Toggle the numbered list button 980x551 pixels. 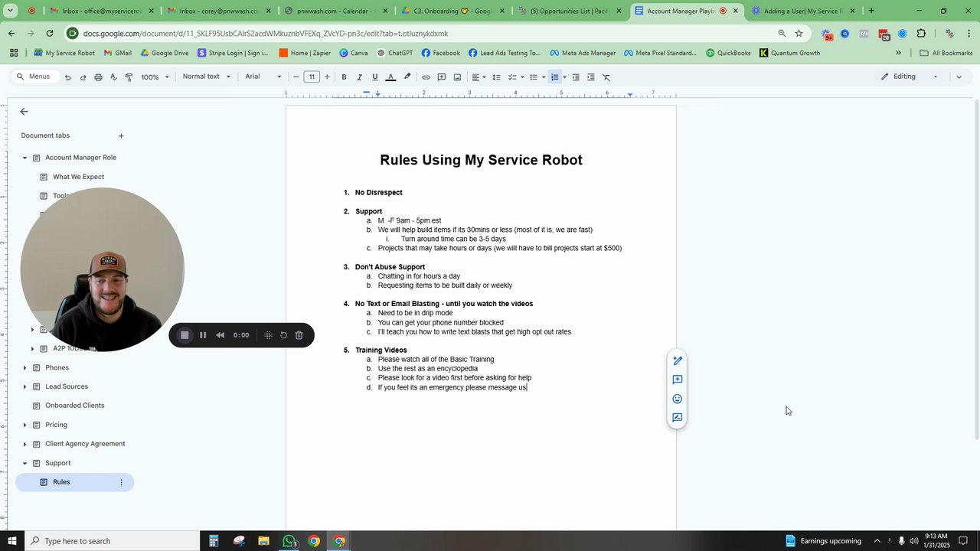[555, 77]
